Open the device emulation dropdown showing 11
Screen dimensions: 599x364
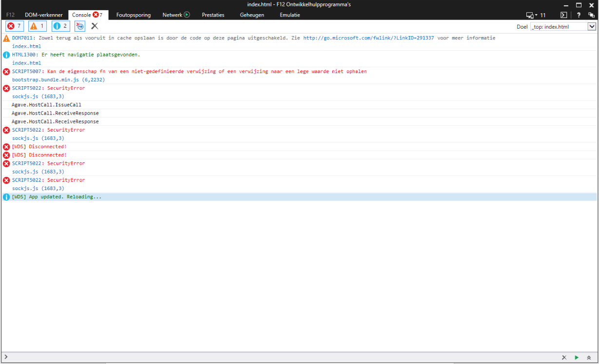pyautogui.click(x=536, y=15)
